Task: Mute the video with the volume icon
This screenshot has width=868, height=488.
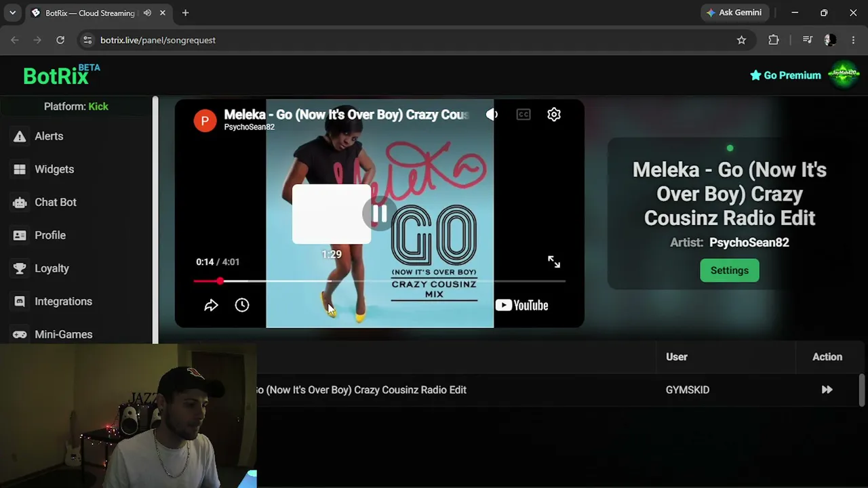Action: click(x=492, y=115)
